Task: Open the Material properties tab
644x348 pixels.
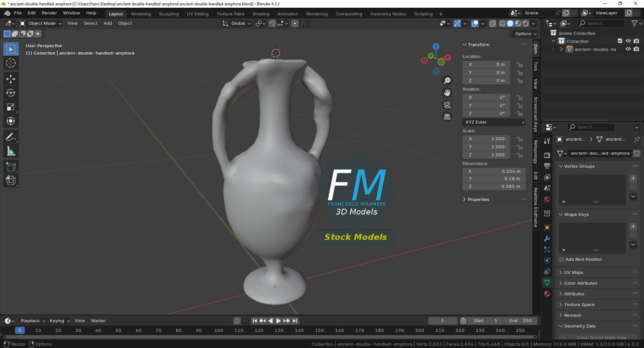Action: [547, 294]
